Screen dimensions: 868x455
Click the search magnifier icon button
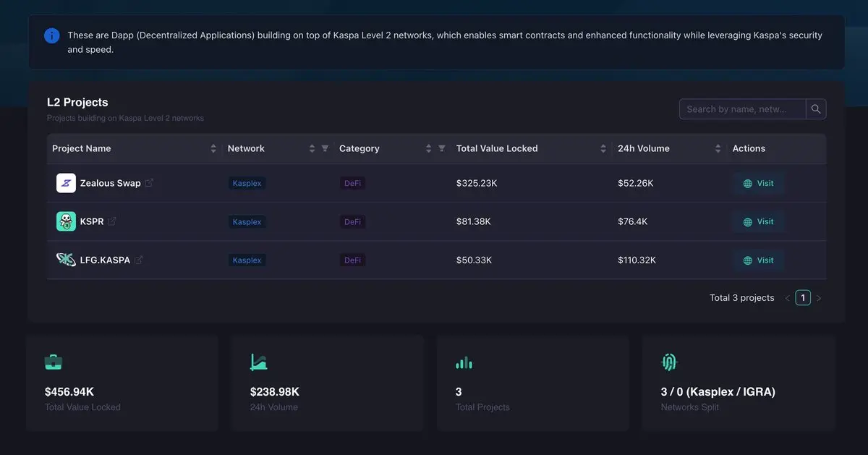(816, 109)
